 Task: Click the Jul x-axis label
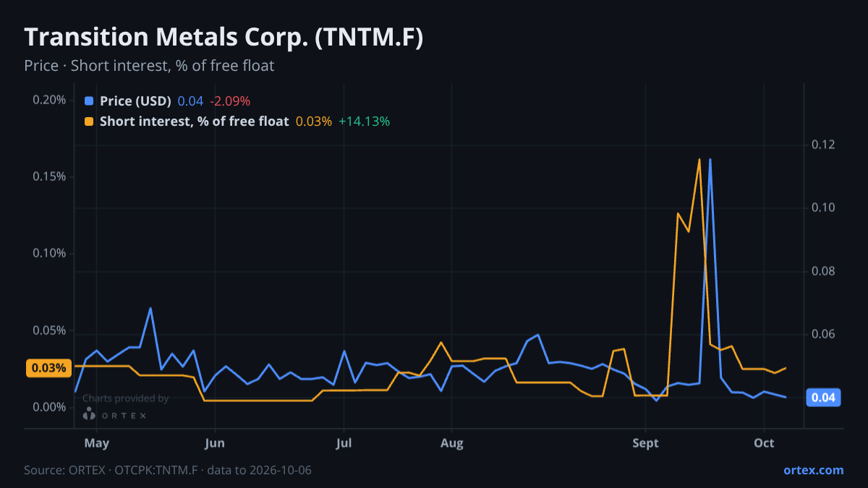click(344, 442)
